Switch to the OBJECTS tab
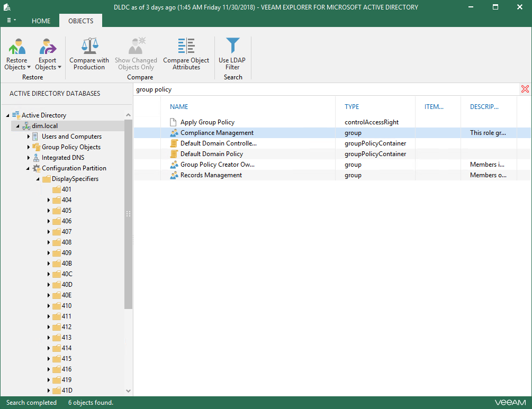The height and width of the screenshot is (409, 532). pos(81,21)
